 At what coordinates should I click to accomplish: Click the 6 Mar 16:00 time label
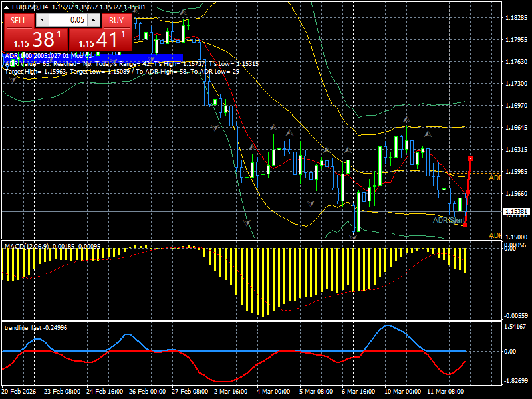click(358, 392)
